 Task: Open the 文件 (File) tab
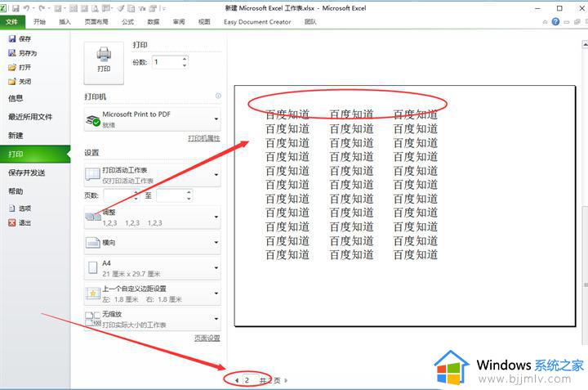click(12, 22)
